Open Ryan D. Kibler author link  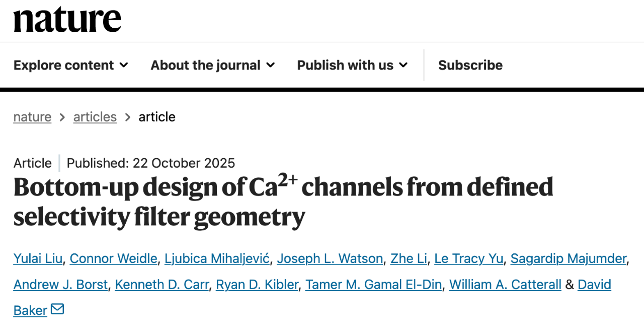(257, 285)
